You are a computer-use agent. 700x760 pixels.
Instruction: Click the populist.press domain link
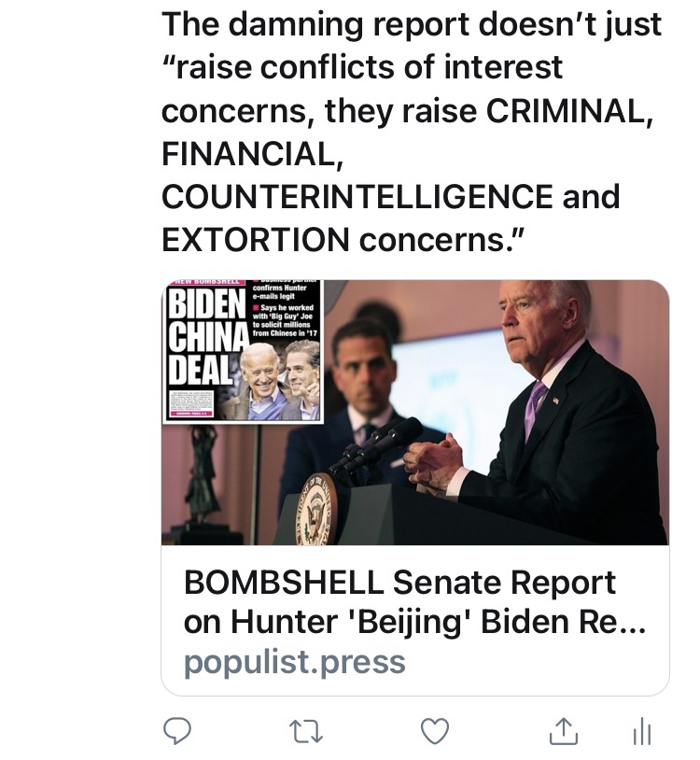point(295,662)
